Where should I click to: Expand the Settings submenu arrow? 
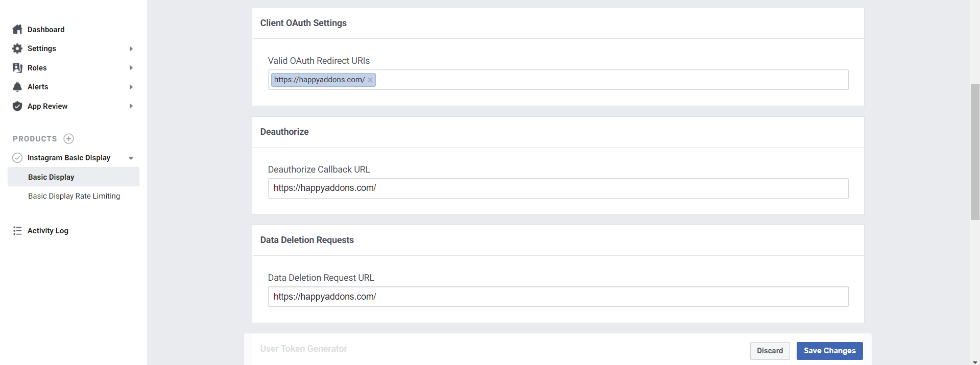click(x=131, y=49)
